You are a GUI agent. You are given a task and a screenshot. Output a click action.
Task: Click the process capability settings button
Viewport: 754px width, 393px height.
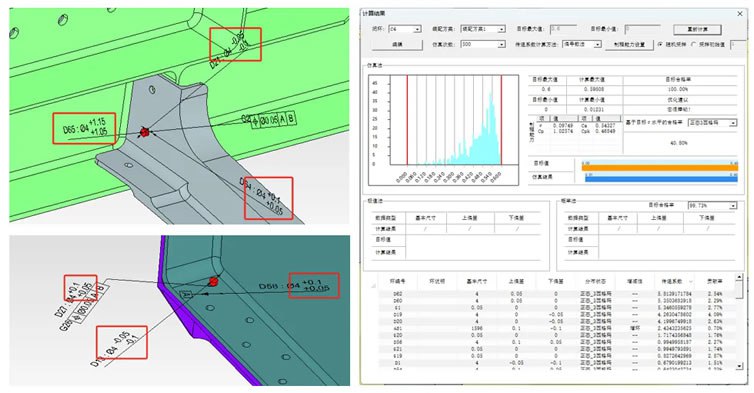629,44
